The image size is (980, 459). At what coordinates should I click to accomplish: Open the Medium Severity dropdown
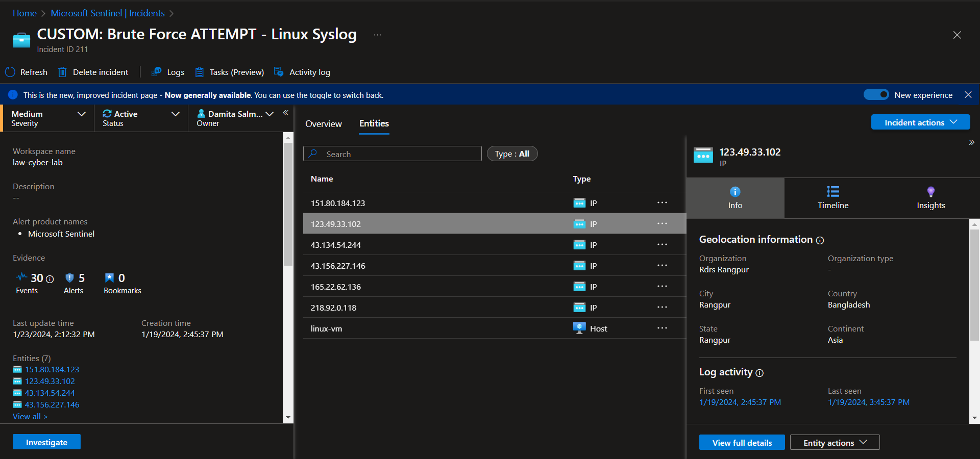[48, 118]
